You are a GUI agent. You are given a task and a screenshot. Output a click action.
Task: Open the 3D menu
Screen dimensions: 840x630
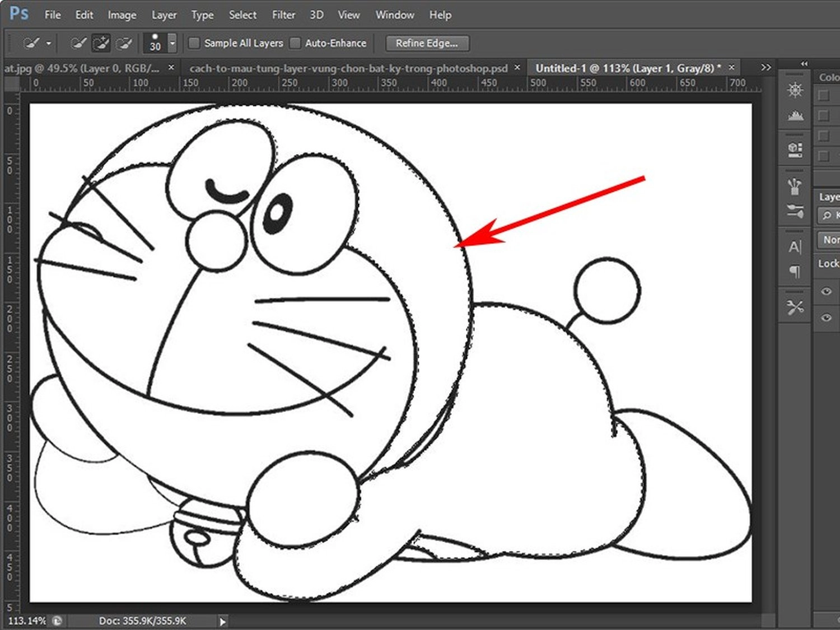[316, 15]
